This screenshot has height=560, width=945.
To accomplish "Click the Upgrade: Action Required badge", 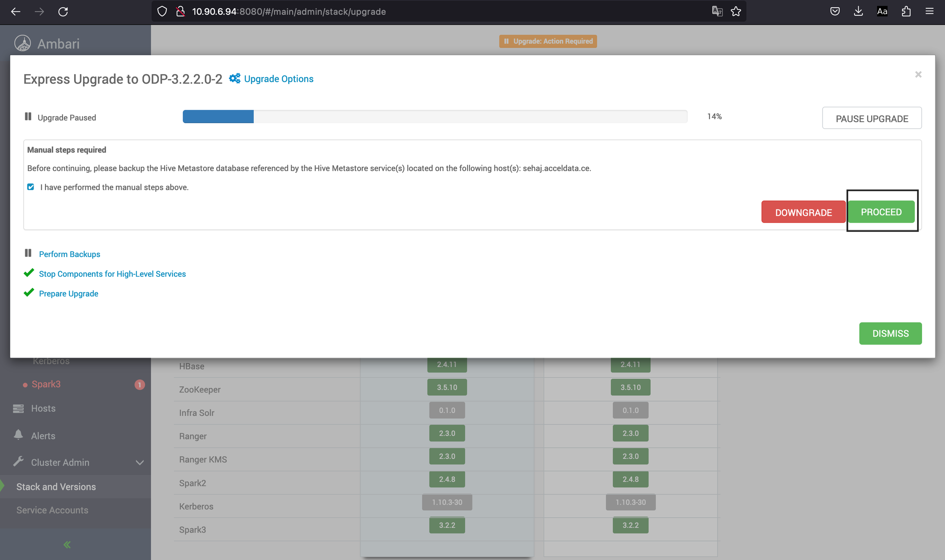I will (x=548, y=41).
